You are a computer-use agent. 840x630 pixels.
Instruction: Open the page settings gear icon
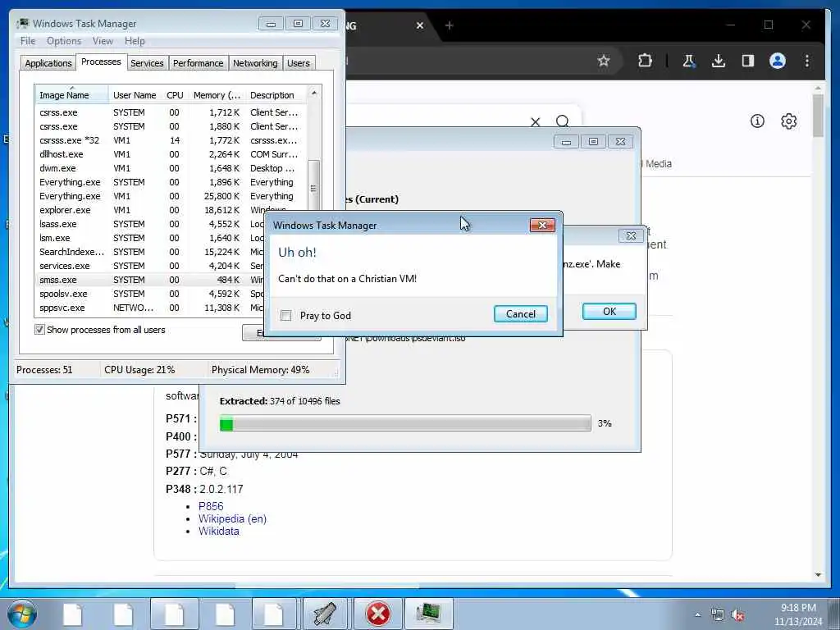click(x=788, y=121)
